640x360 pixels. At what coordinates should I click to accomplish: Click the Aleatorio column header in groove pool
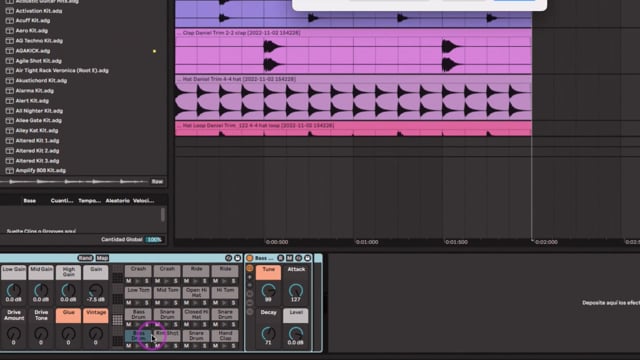pos(118,200)
